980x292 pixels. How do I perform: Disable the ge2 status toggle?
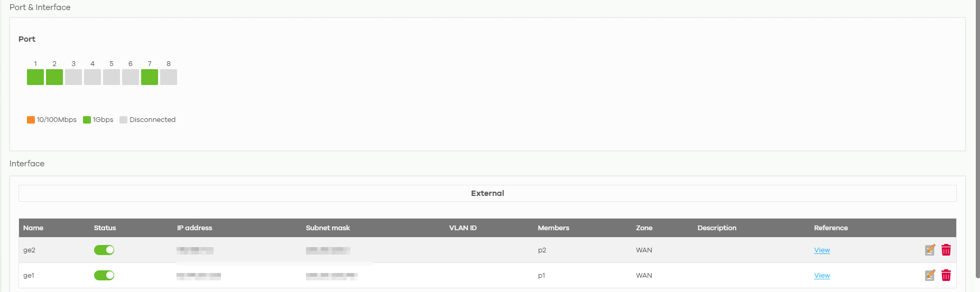[104, 250]
